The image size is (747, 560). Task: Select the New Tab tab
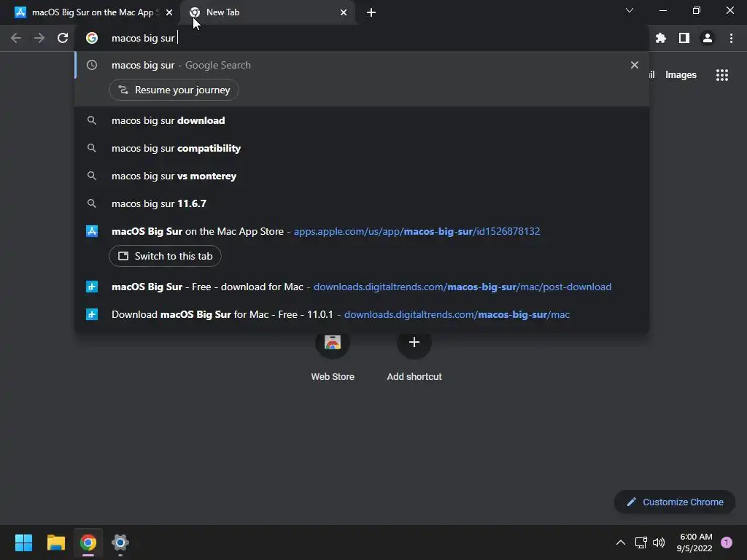[267, 12]
